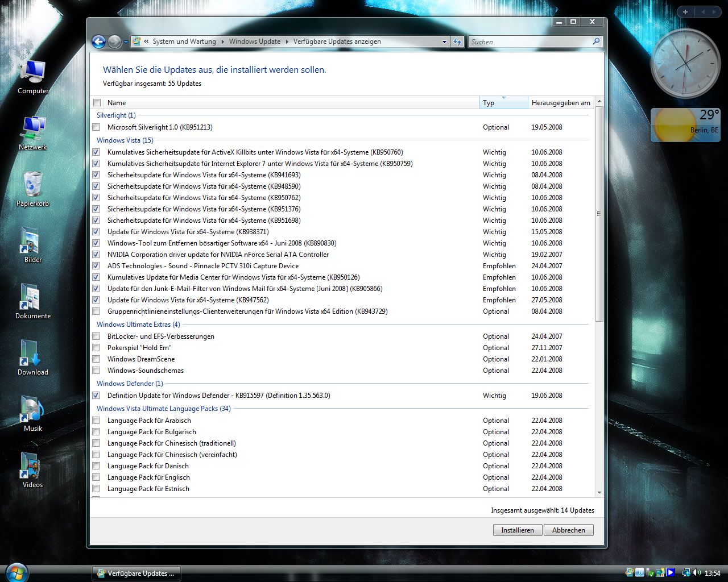This screenshot has width=728, height=582.
Task: Collapse Windows Ultimate Extras (4) group
Action: tap(138, 325)
